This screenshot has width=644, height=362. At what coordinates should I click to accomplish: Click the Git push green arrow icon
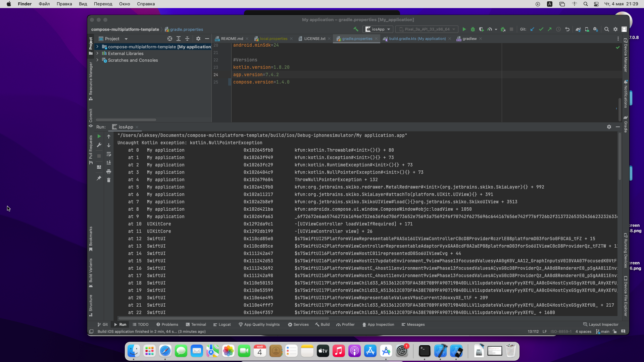549,29
